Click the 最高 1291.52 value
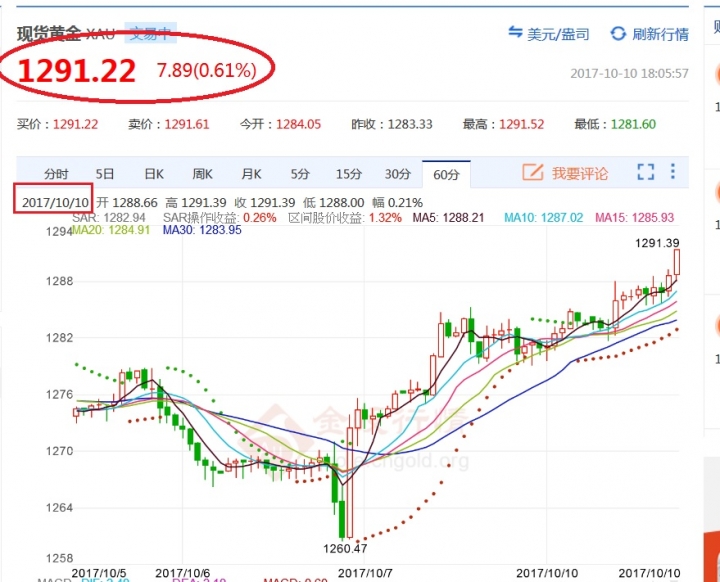 click(x=522, y=124)
